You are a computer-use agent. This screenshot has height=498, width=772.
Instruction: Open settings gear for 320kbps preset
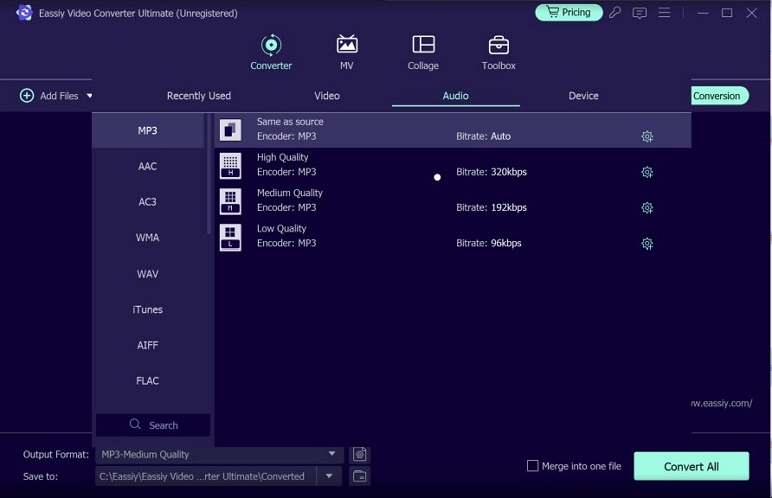pyautogui.click(x=647, y=172)
